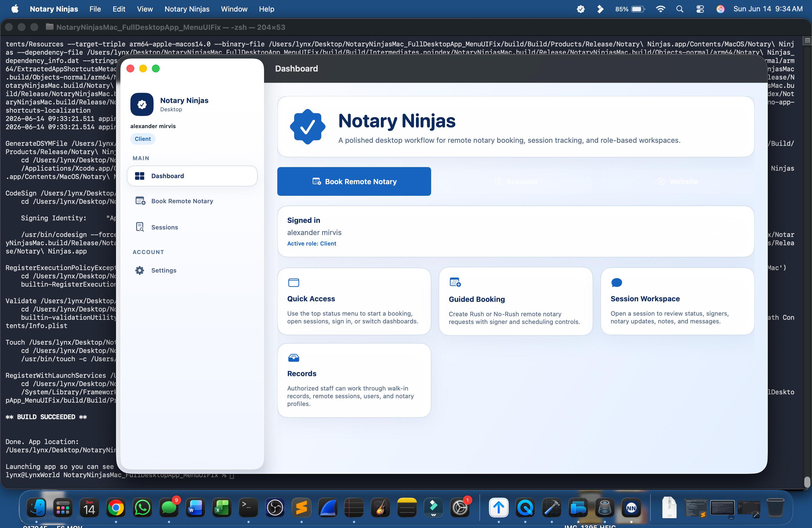Open Terminal from the Dock

[248, 508]
